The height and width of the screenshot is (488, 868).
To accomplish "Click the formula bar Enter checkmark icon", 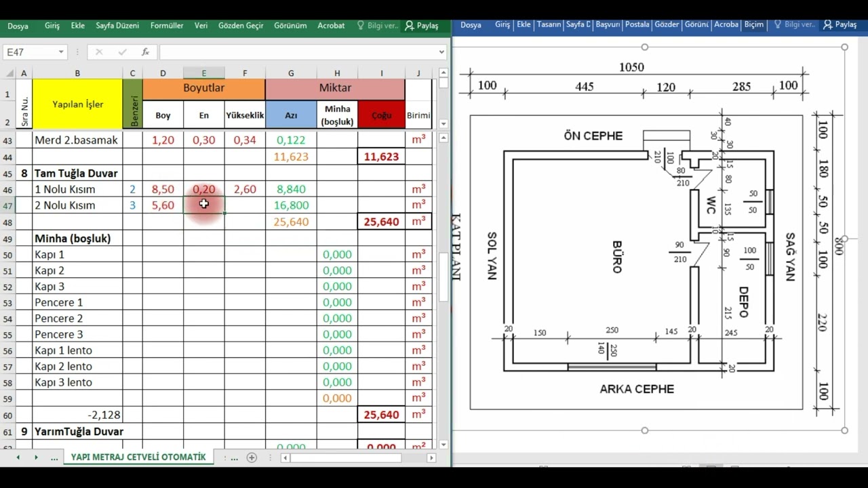I will (x=122, y=52).
